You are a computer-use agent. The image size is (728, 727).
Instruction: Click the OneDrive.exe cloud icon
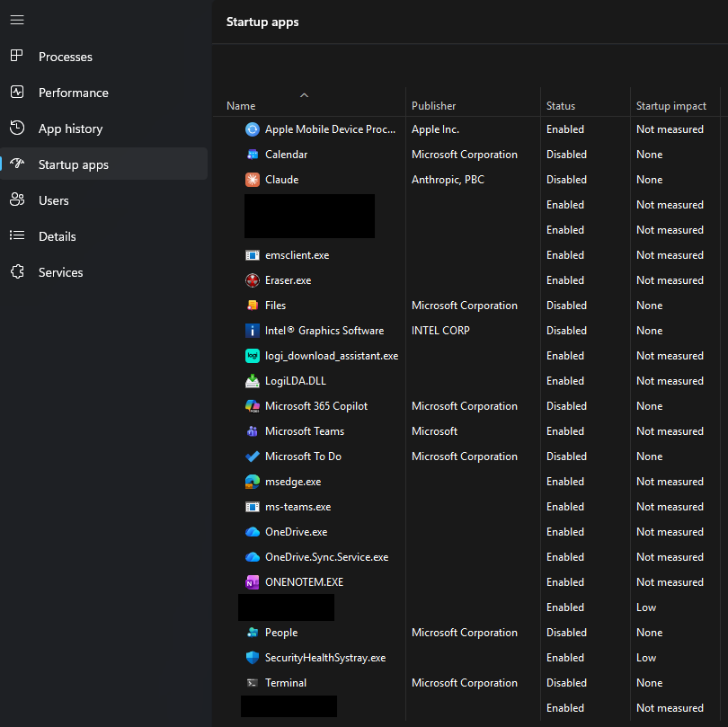(253, 532)
